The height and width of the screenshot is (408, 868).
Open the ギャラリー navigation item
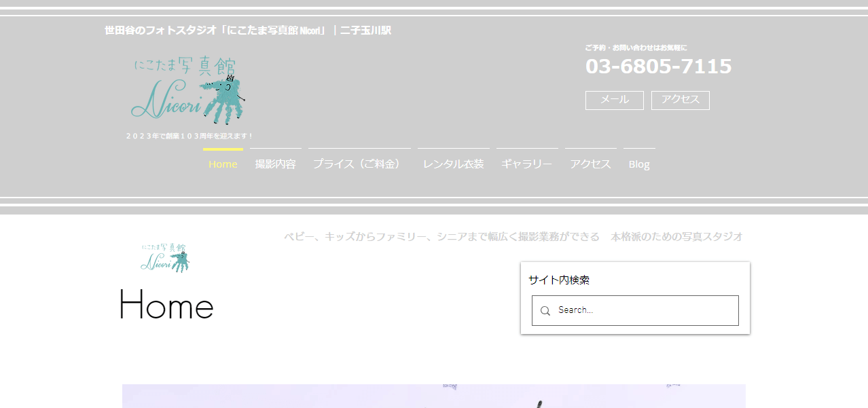[x=526, y=164]
